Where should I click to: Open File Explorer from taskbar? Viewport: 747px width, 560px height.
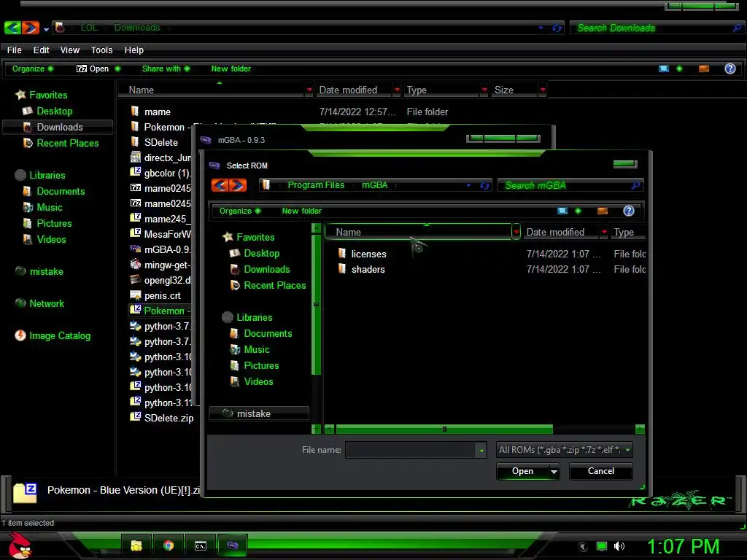[x=136, y=545]
